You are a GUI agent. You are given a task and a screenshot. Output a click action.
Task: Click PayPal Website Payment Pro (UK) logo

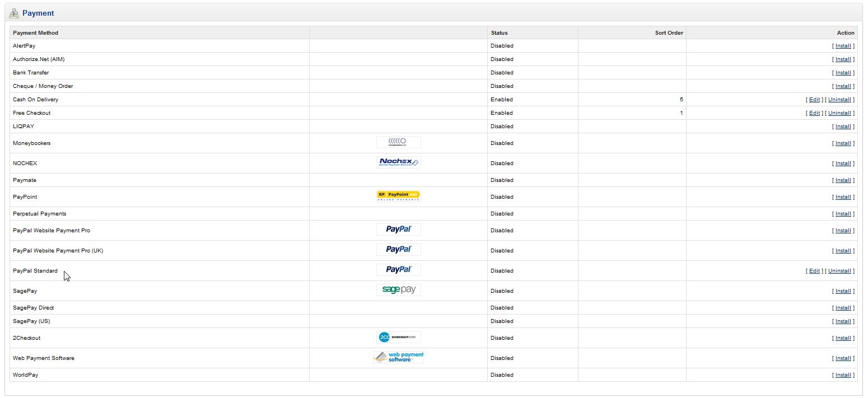398,250
